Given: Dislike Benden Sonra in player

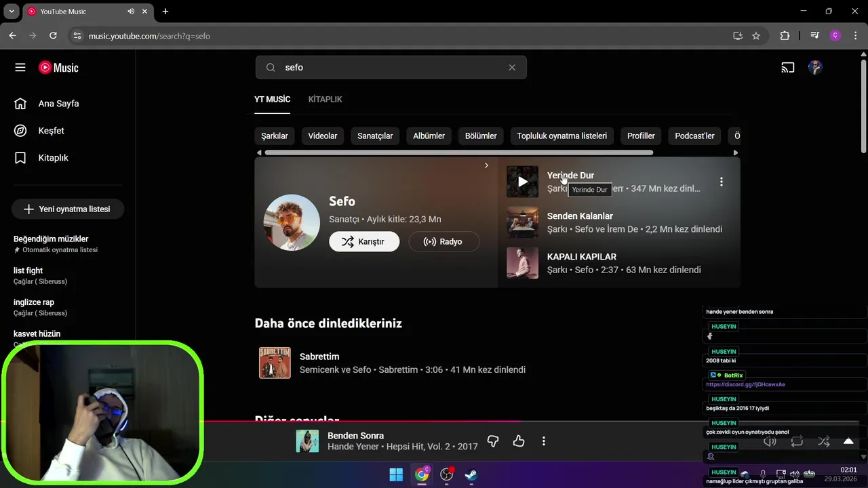Looking at the screenshot, I should [x=493, y=441].
